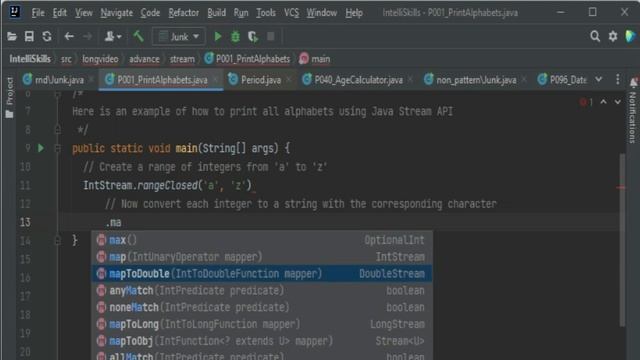Switch to P096_Date tab
This screenshot has width=640, height=360.
pos(562,80)
